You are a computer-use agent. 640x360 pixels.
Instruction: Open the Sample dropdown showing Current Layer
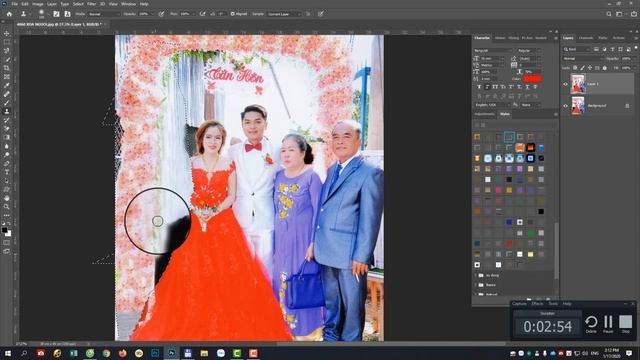coord(284,14)
